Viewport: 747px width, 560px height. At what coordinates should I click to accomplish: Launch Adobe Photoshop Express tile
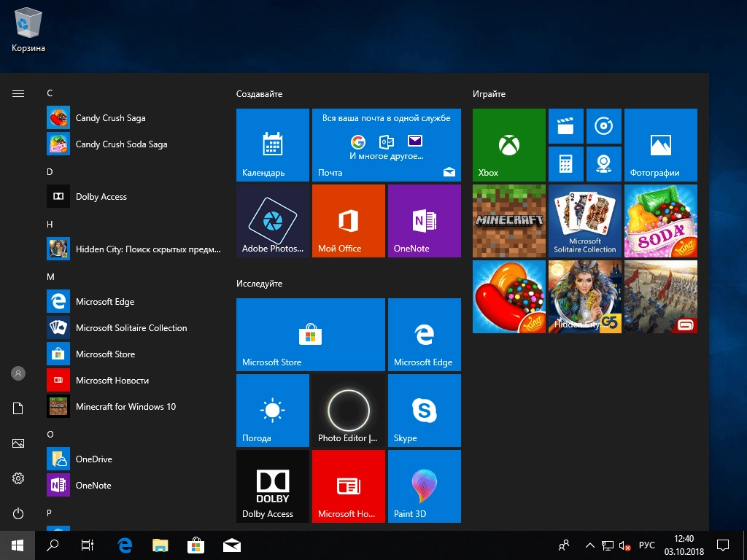click(x=273, y=221)
